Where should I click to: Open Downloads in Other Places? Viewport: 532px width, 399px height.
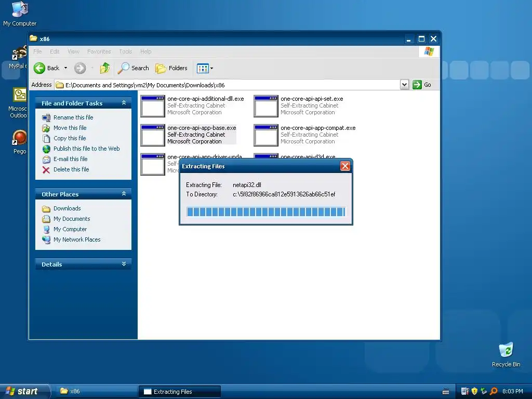click(x=67, y=208)
